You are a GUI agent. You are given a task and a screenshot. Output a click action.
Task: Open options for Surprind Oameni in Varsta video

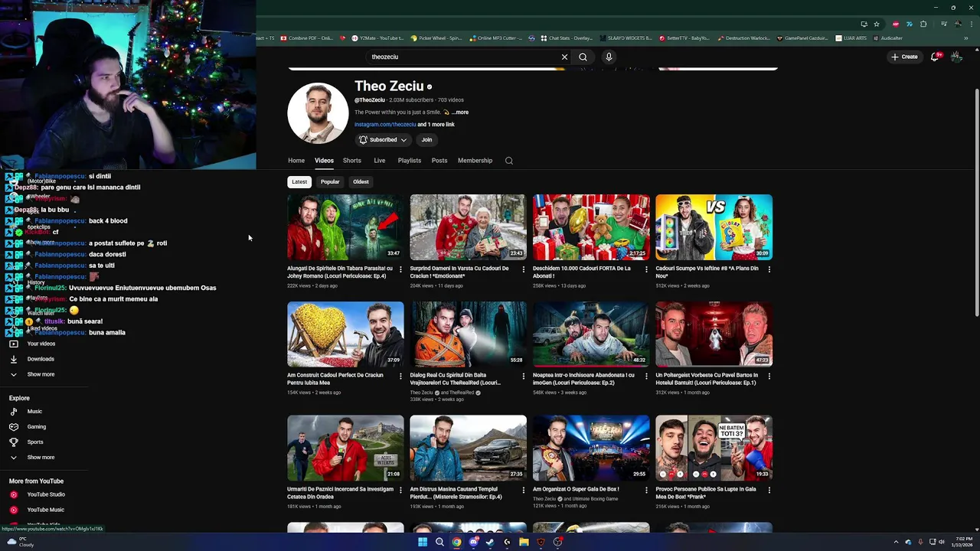pos(524,269)
